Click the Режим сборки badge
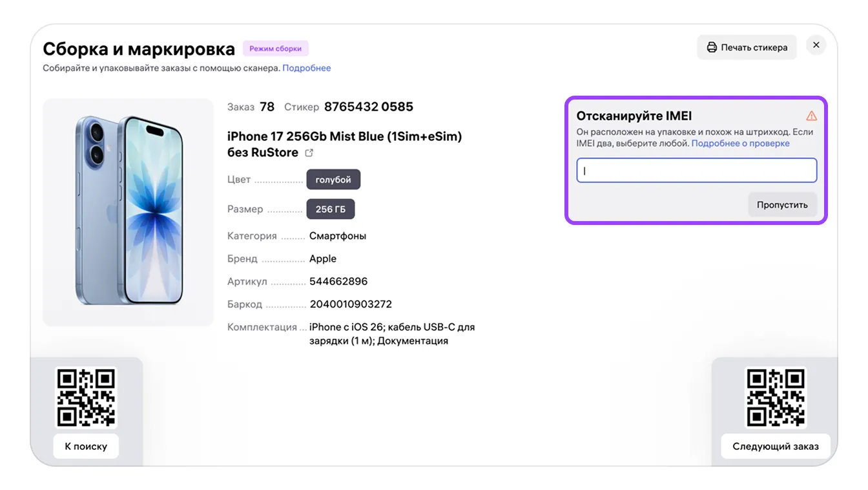The image size is (868, 490). 276,48
